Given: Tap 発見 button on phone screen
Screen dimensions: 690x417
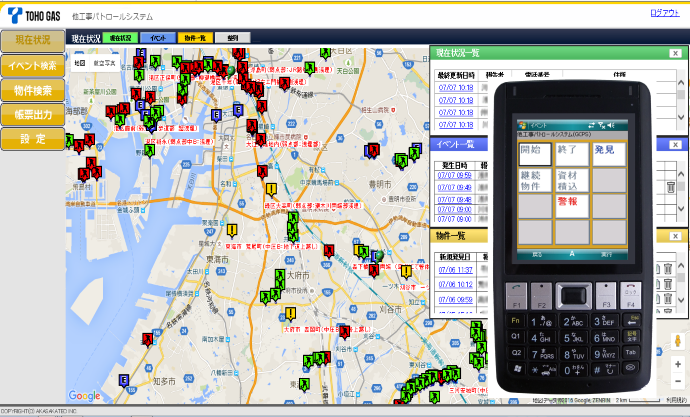Looking at the screenshot, I should pos(609,154).
